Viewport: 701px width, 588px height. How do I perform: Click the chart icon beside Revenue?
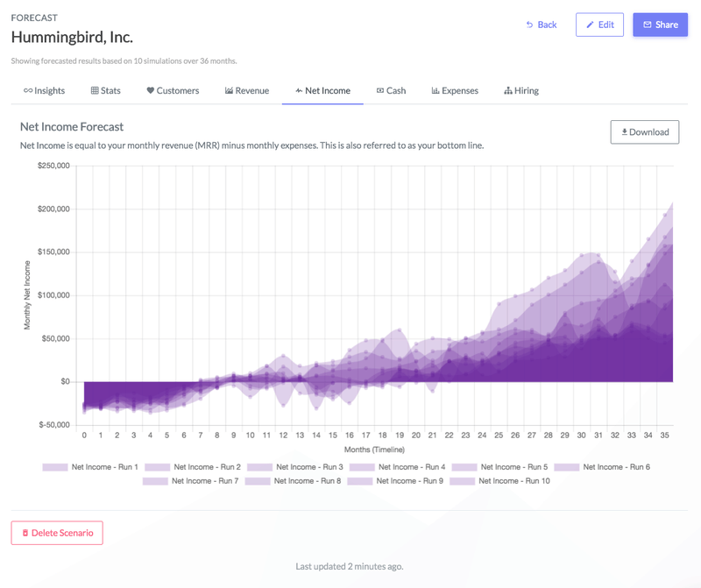(229, 91)
